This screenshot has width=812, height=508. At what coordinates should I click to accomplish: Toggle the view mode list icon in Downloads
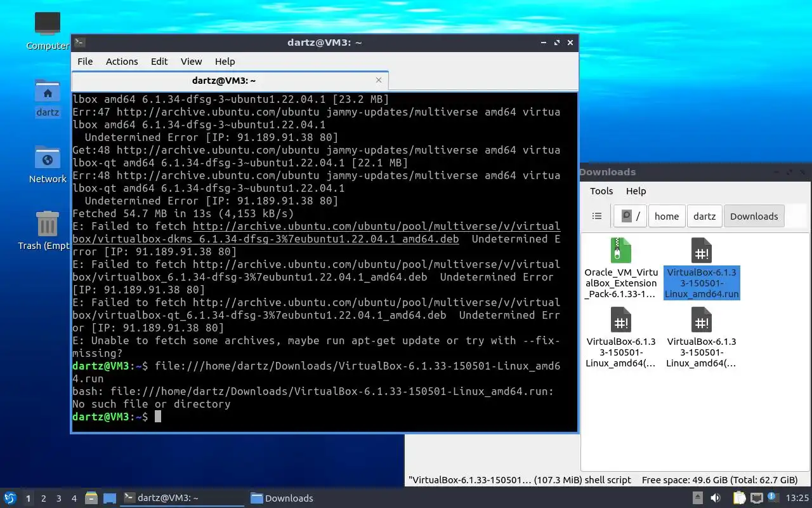[x=597, y=216]
